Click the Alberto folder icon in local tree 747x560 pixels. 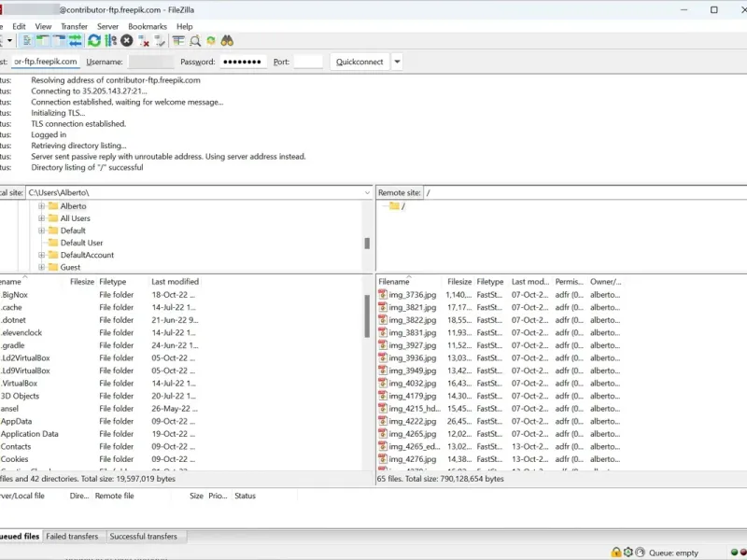pyautogui.click(x=53, y=206)
